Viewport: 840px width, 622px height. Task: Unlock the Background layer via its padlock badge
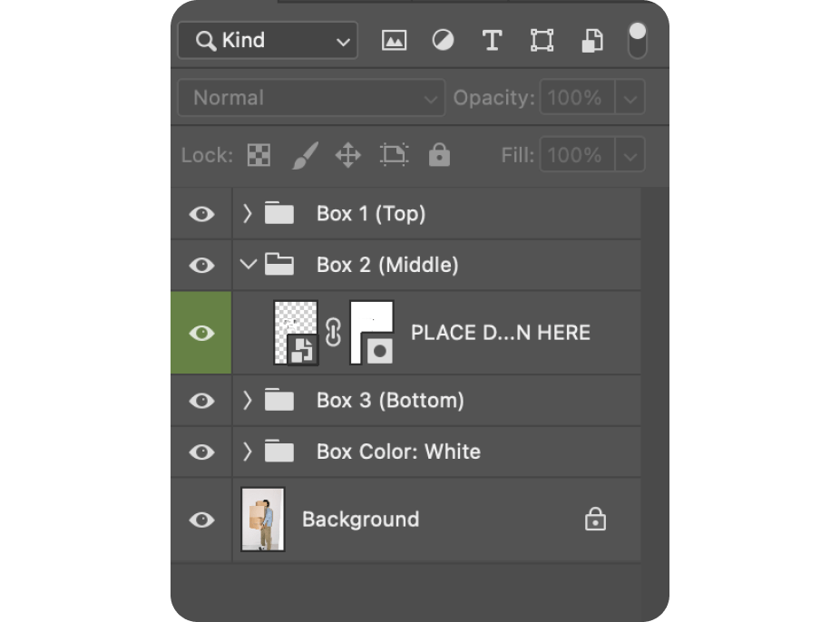(x=596, y=519)
